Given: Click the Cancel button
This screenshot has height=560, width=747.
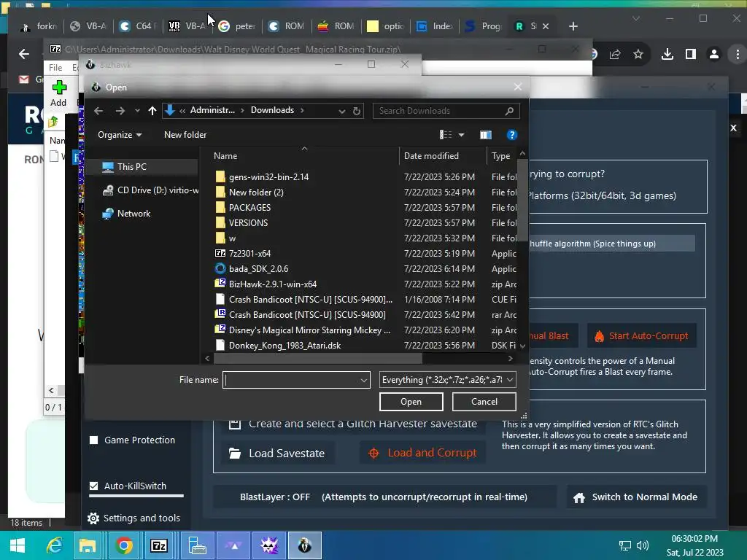Looking at the screenshot, I should pos(484,402).
